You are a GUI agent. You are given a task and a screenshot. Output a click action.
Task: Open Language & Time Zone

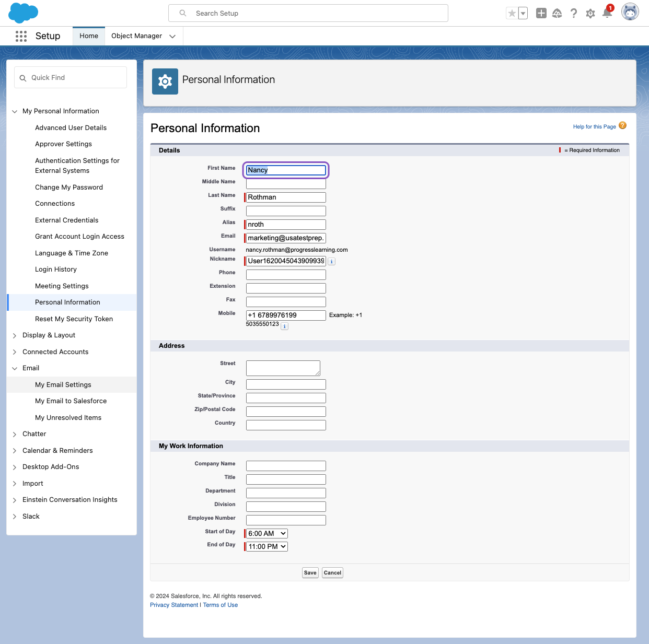click(x=72, y=253)
